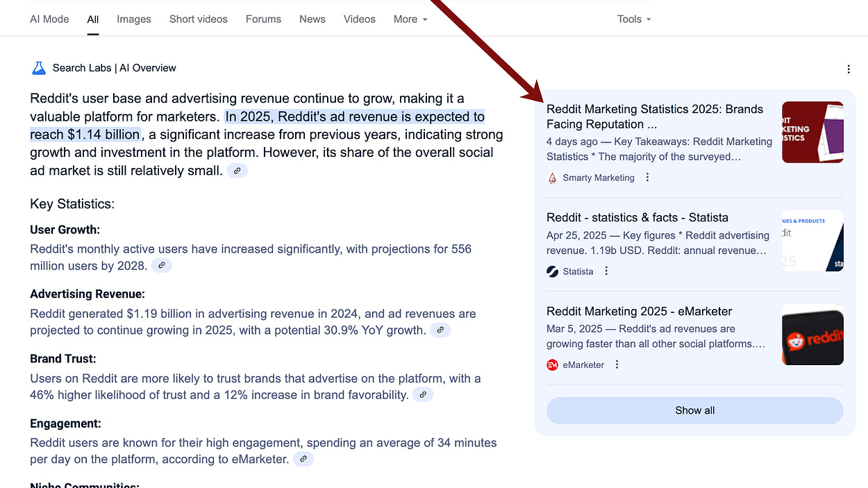Switch to the News tab
This screenshot has height=488, width=868.
point(312,19)
